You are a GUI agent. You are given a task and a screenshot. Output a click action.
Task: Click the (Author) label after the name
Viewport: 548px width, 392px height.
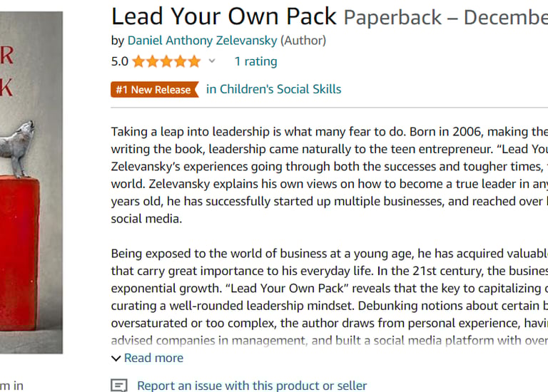click(x=303, y=41)
